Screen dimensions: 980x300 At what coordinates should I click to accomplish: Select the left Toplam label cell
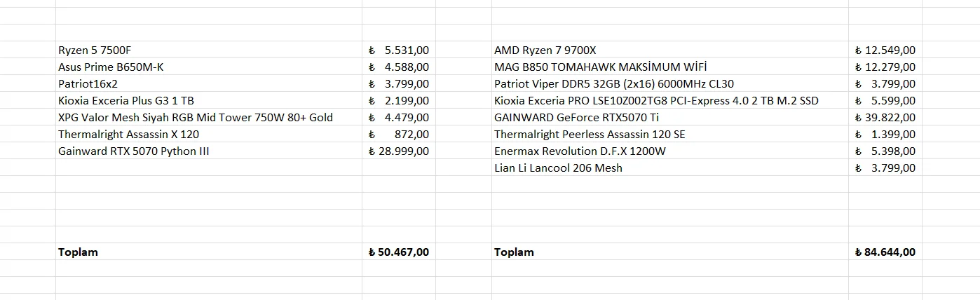[209, 252]
